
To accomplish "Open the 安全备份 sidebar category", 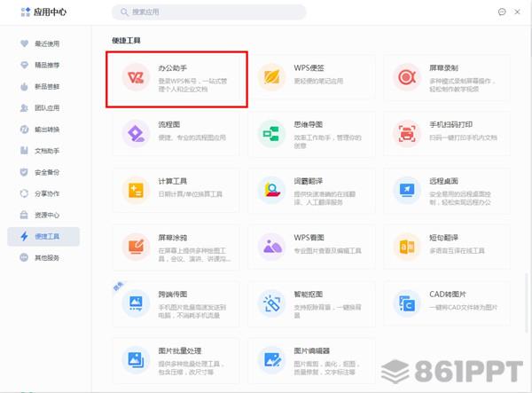I will (46, 172).
